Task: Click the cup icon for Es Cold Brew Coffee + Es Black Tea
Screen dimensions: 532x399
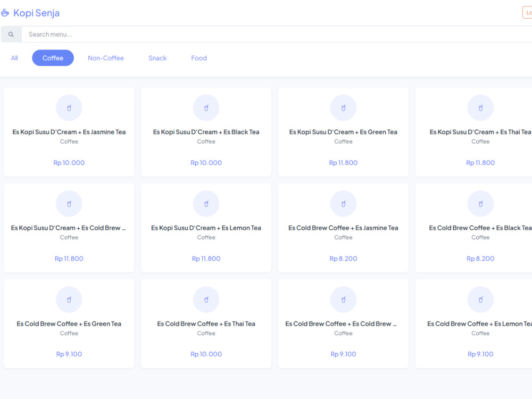Action: [480, 204]
